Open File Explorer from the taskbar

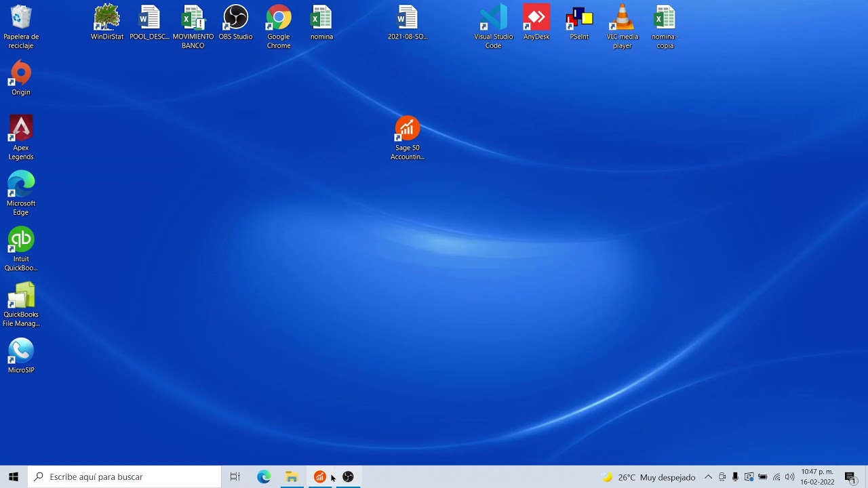coord(292,477)
